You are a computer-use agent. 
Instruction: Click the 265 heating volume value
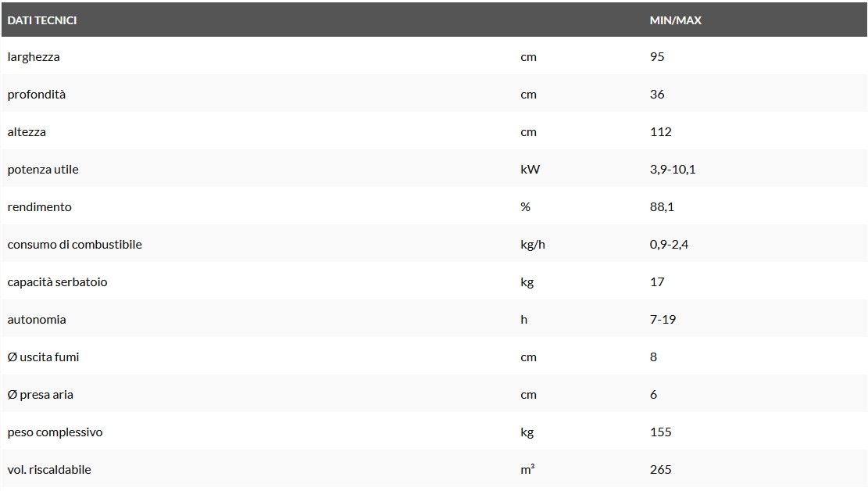[x=660, y=470]
